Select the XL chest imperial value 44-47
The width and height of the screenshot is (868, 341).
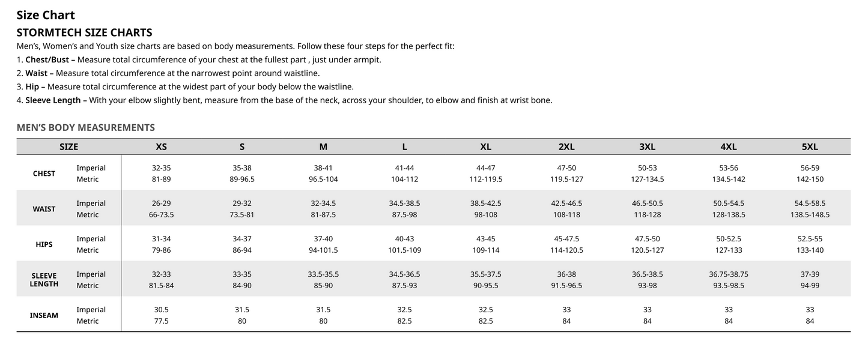coord(485,168)
